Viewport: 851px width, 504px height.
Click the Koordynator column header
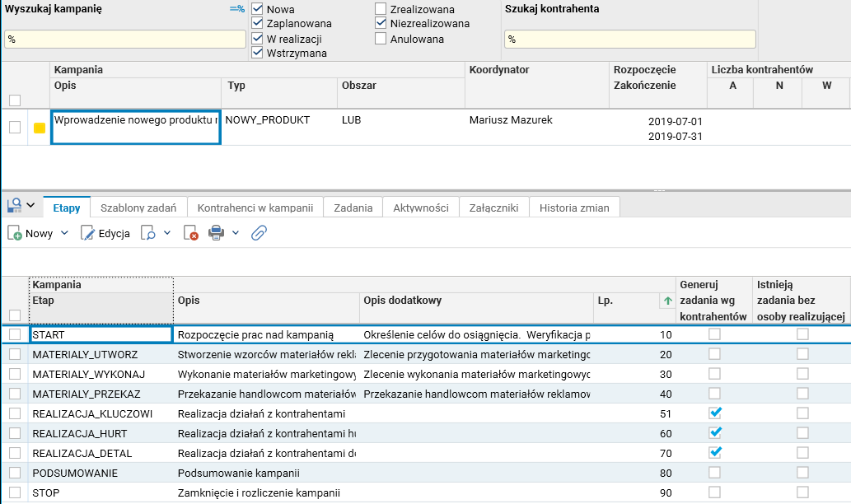coord(499,70)
